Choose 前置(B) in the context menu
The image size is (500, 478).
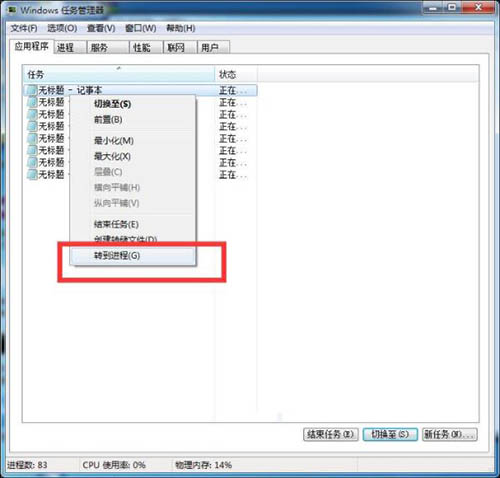(x=133, y=119)
